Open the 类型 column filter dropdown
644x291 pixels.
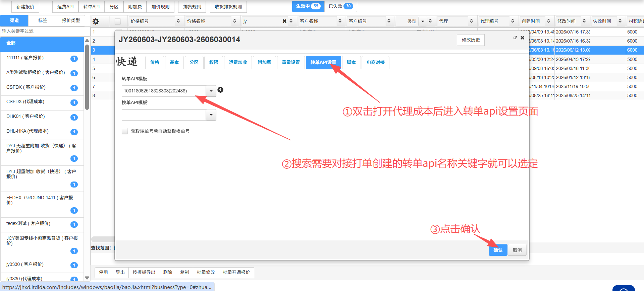[423, 21]
